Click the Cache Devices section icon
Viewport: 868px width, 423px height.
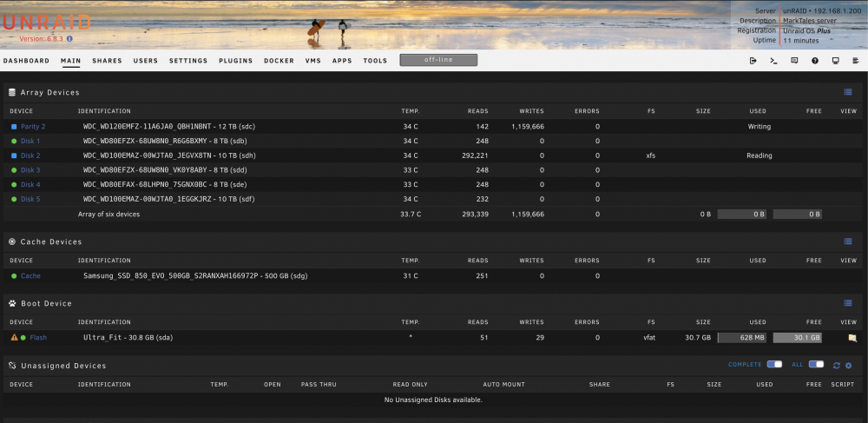tap(12, 241)
